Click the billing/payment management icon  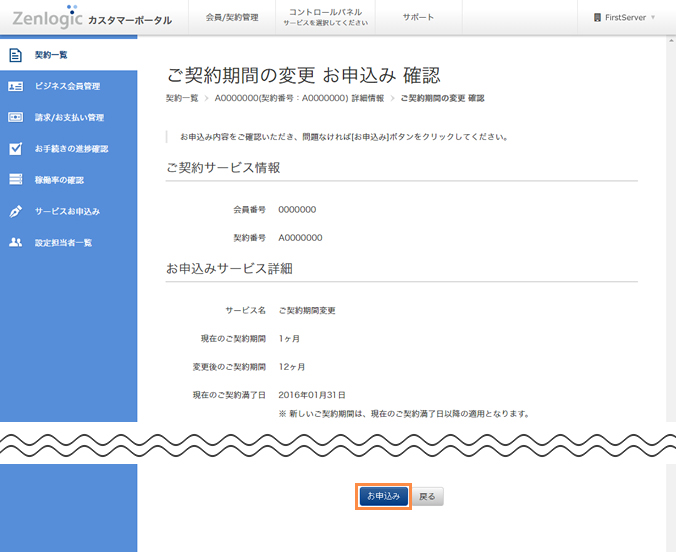[x=15, y=117]
